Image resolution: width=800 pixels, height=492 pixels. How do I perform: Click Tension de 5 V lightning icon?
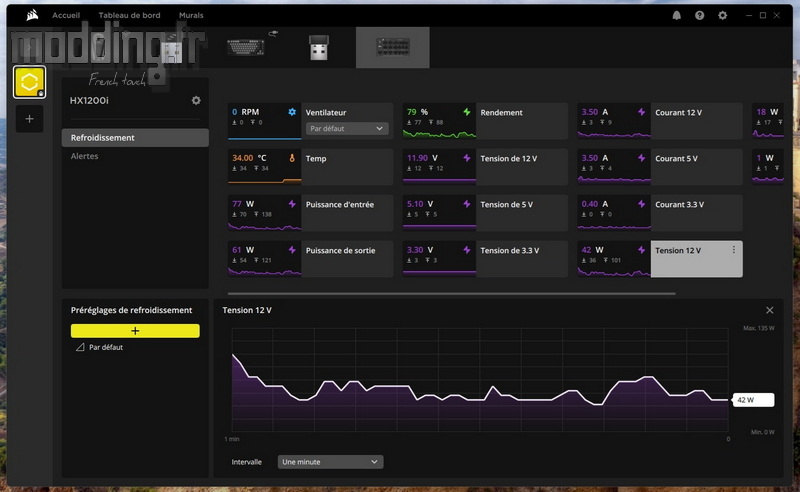(x=466, y=204)
